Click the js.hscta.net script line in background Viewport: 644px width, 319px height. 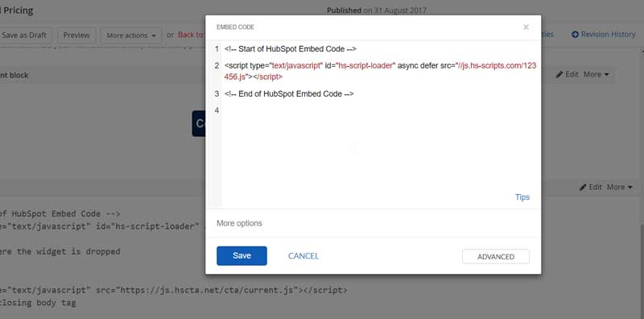pyautogui.click(x=173, y=290)
